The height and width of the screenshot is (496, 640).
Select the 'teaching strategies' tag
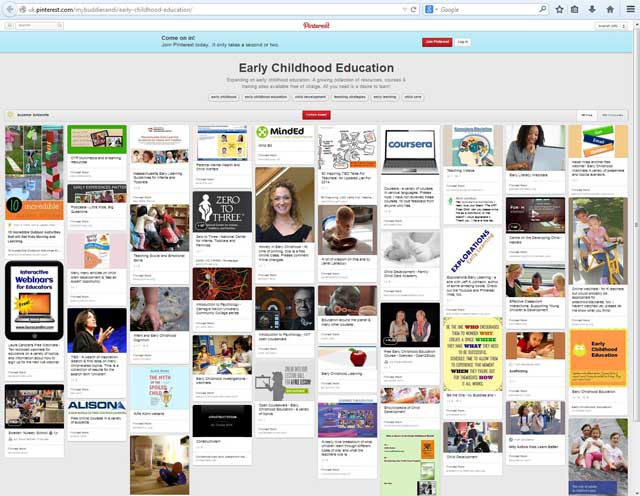(350, 97)
